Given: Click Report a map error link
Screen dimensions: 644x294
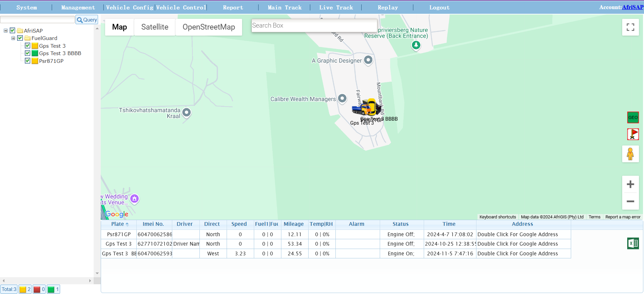Looking at the screenshot, I should click(623, 217).
